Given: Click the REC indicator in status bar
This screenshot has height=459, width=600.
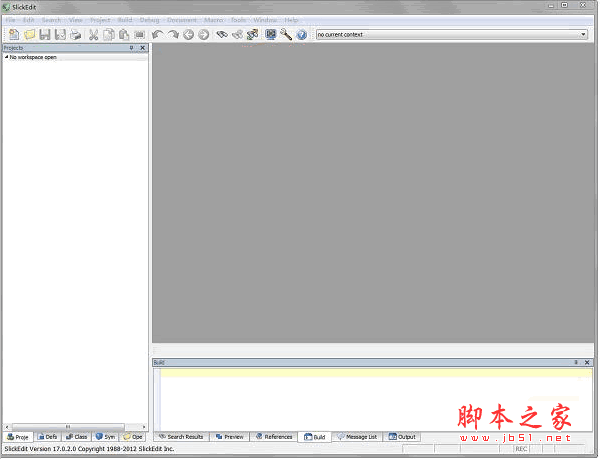Looking at the screenshot, I should tap(521, 449).
